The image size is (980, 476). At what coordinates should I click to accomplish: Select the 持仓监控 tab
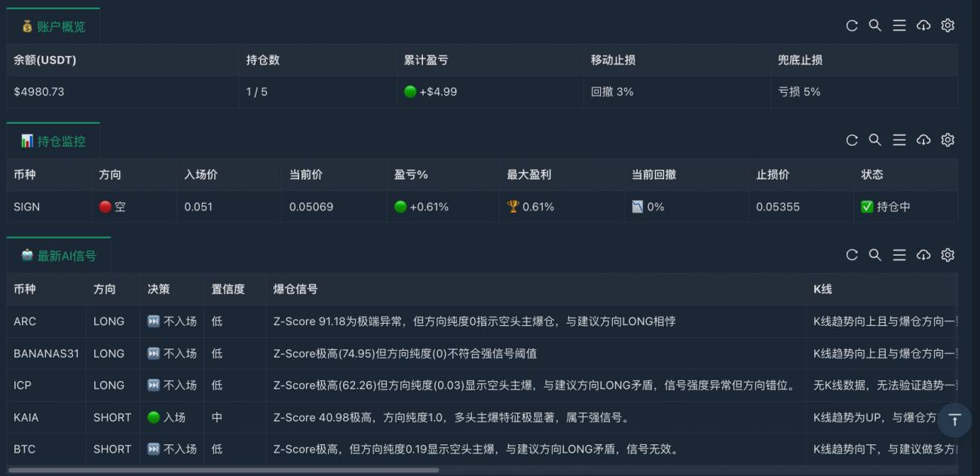(x=54, y=141)
